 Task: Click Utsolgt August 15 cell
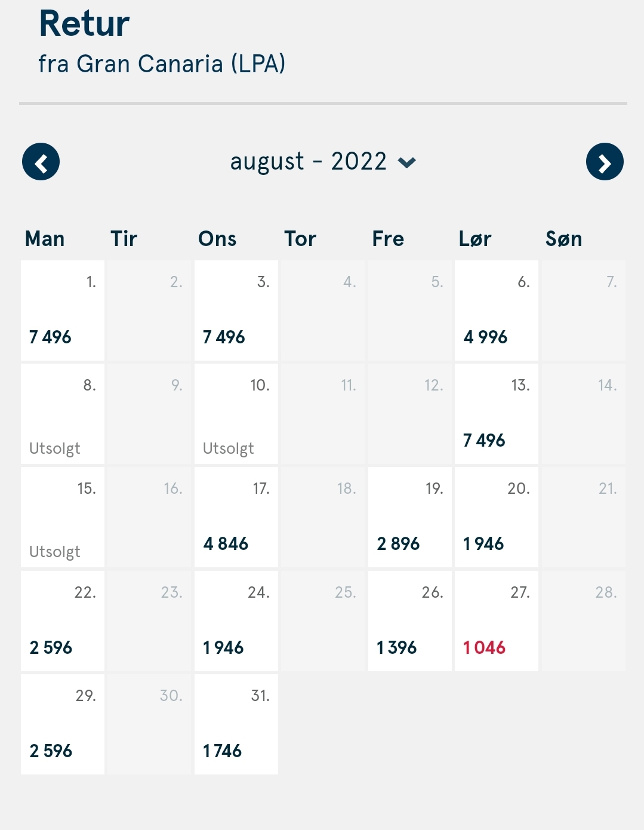(63, 517)
